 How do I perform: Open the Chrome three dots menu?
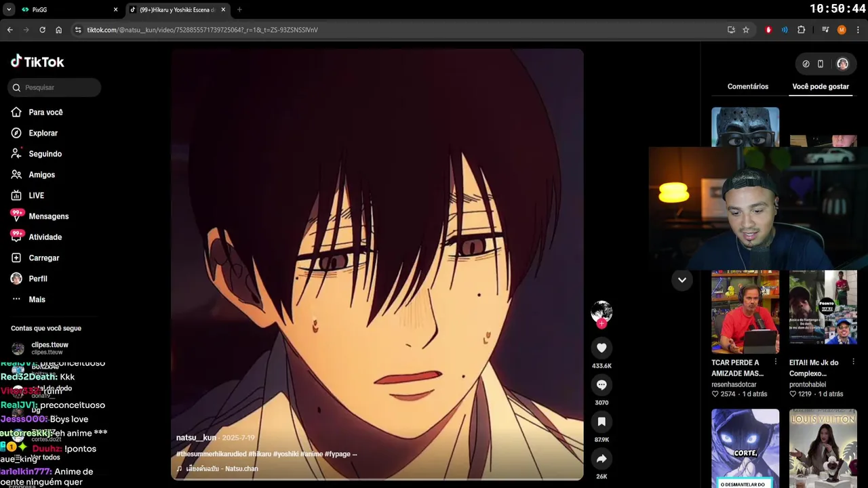(858, 30)
